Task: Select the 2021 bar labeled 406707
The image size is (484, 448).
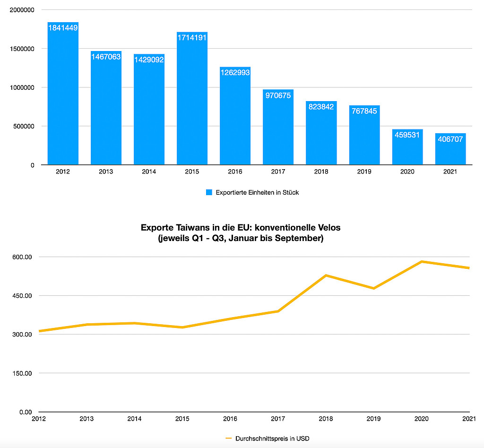Action: coord(450,149)
